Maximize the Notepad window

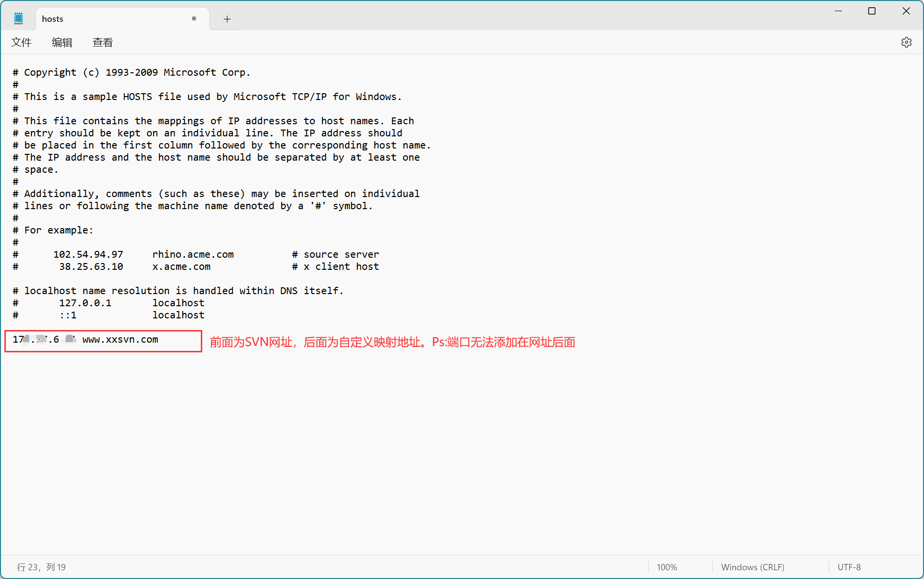[872, 11]
